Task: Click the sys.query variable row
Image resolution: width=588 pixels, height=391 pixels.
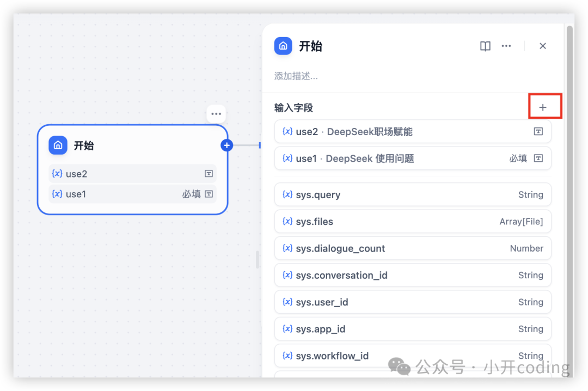Action: [x=413, y=194]
